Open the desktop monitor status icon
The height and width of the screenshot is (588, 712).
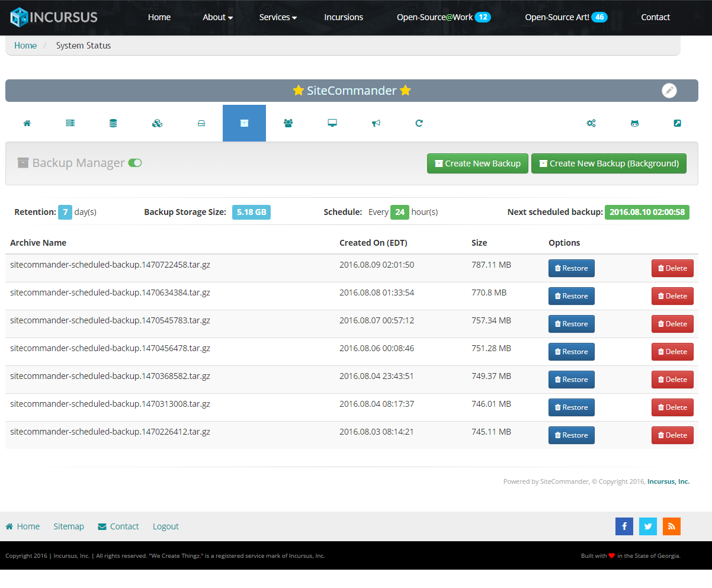[332, 123]
